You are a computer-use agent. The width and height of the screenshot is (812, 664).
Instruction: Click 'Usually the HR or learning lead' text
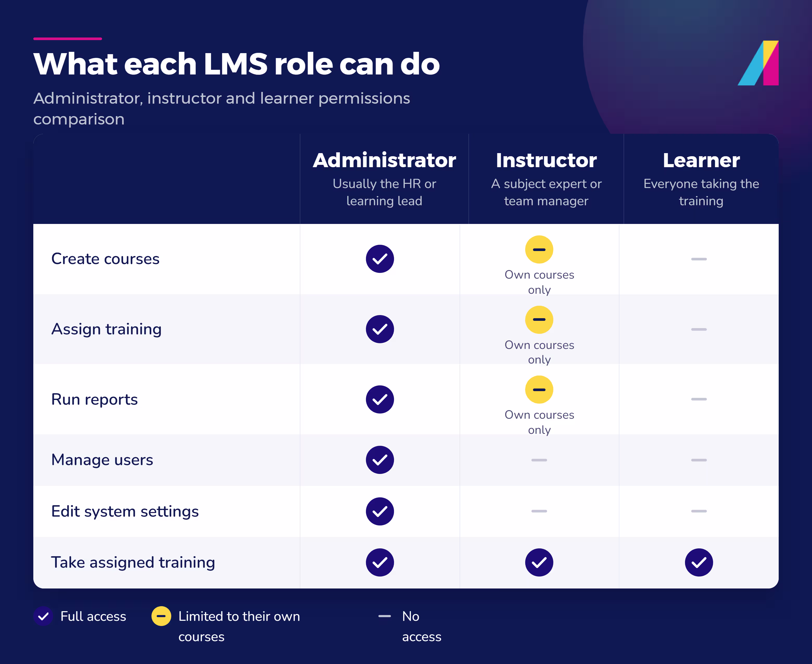point(384,192)
